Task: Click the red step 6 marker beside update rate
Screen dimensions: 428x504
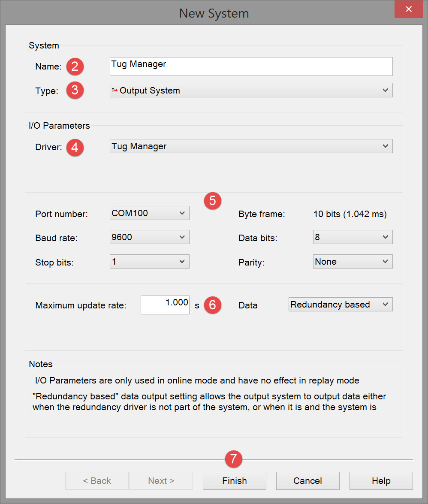Action: [x=212, y=305]
